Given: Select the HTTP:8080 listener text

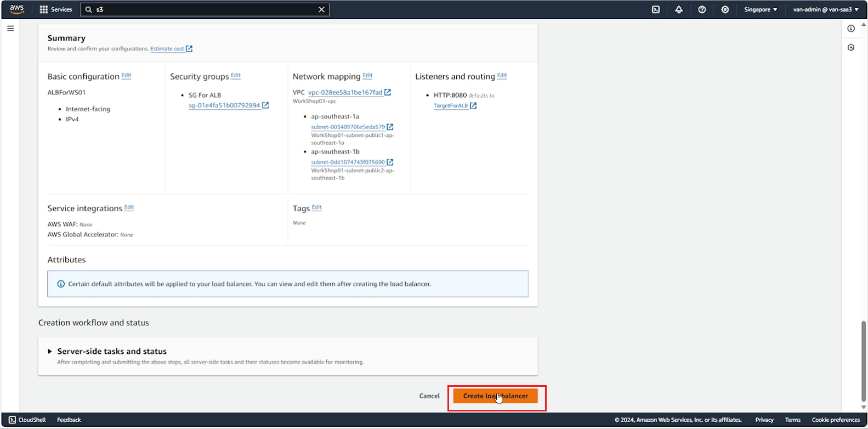Looking at the screenshot, I should click(x=450, y=95).
